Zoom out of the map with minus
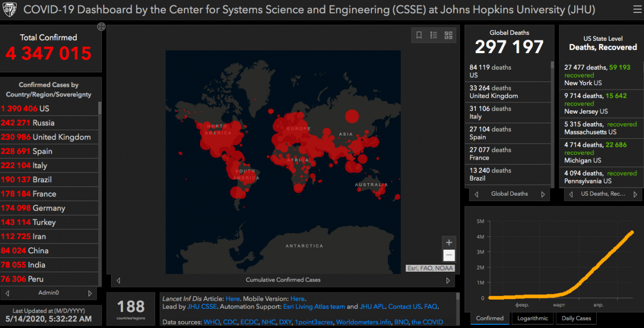 click(449, 256)
